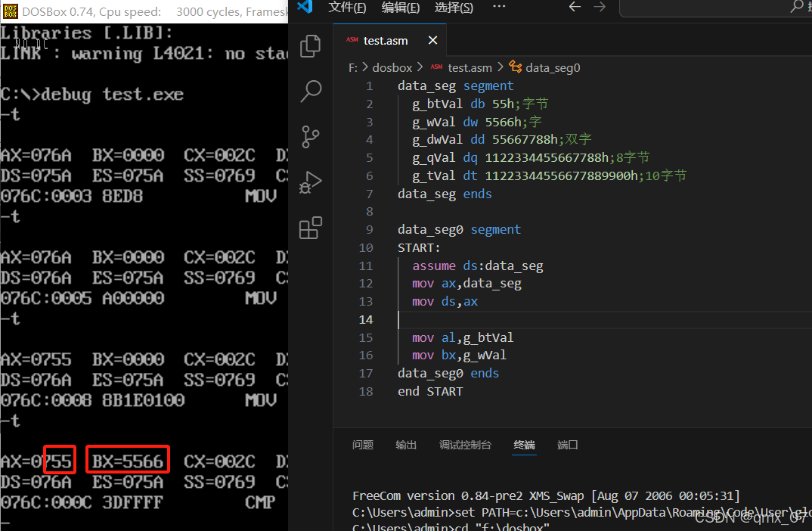Click 'g_wVal dw 5566h' code line
This screenshot has height=531, width=812.
pyautogui.click(x=477, y=123)
